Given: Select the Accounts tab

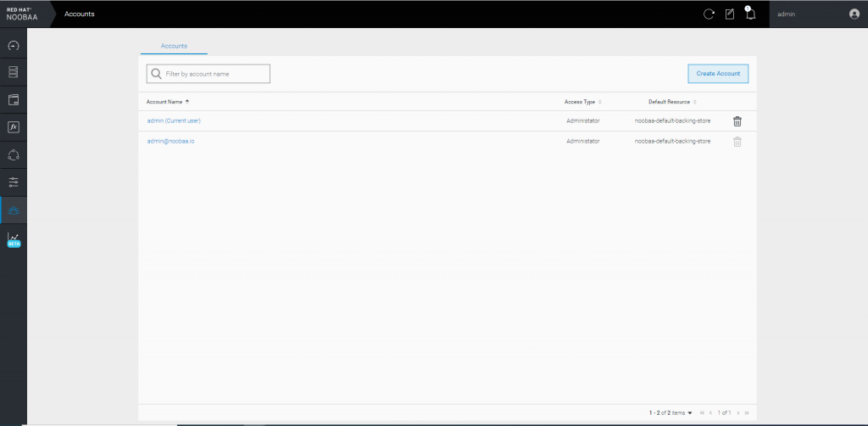Looking at the screenshot, I should point(174,46).
